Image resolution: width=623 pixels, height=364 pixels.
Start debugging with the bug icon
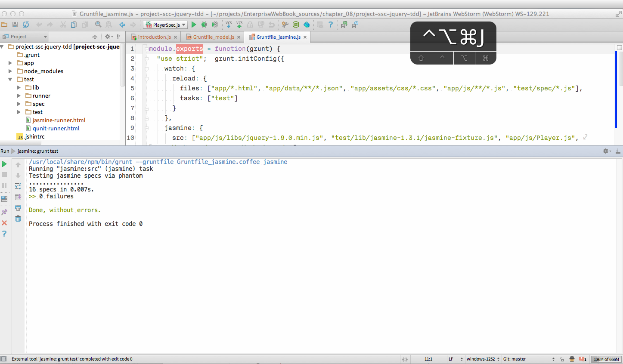pos(204,25)
